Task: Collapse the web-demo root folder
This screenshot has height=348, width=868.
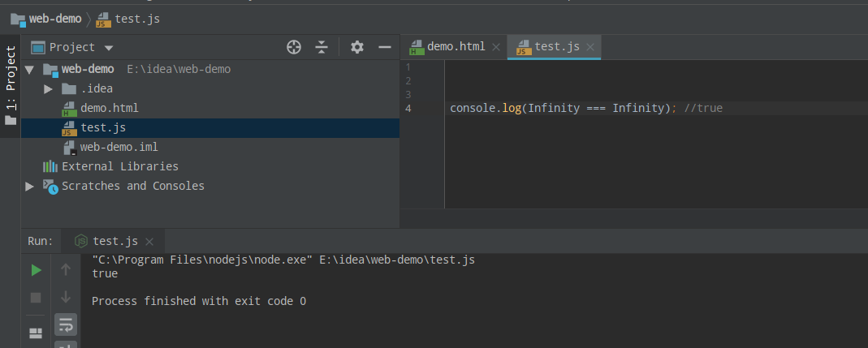Action: (29, 70)
